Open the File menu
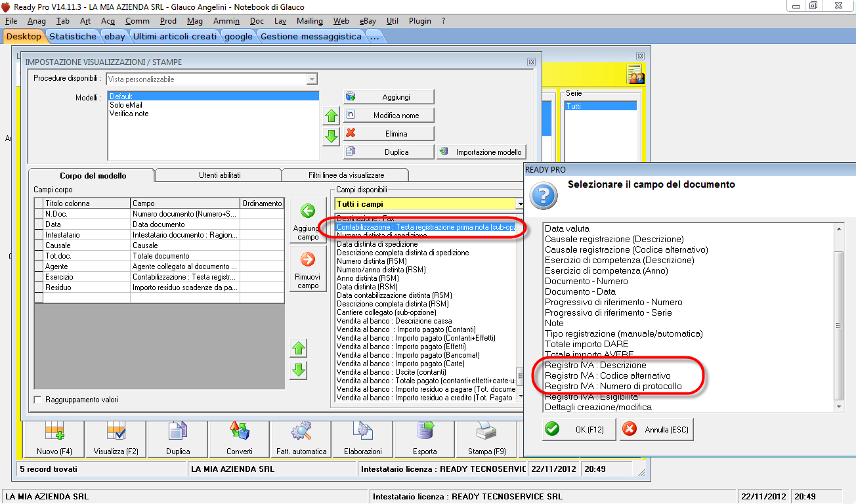The width and height of the screenshot is (856, 504). point(11,21)
